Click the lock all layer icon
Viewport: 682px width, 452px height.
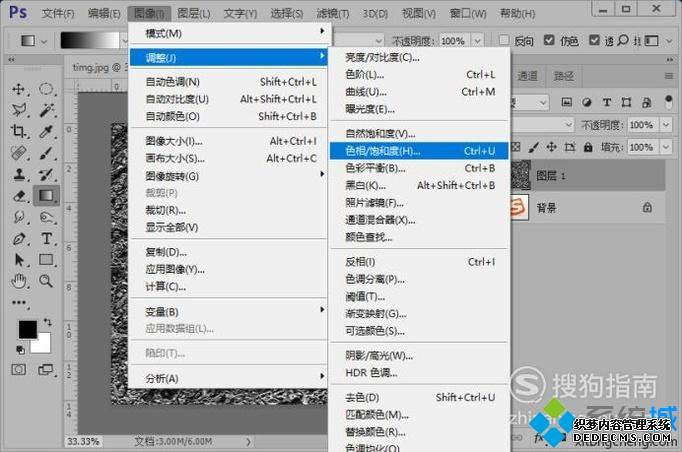[x=588, y=147]
